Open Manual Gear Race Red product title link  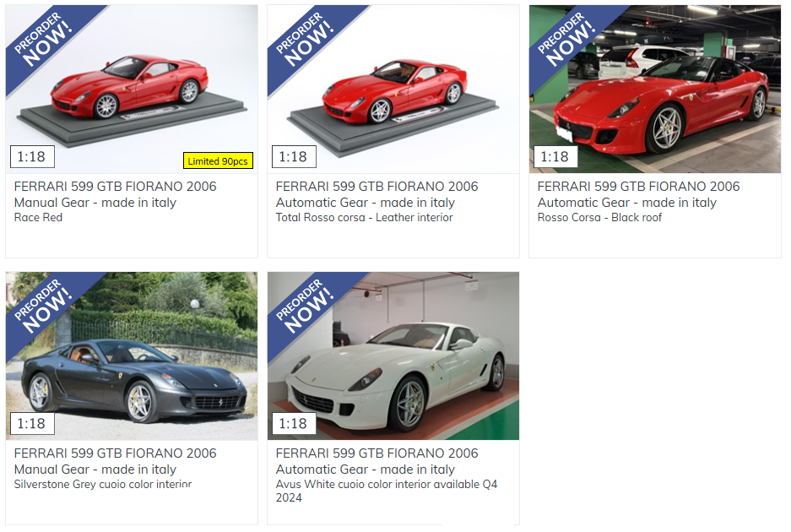tap(115, 194)
